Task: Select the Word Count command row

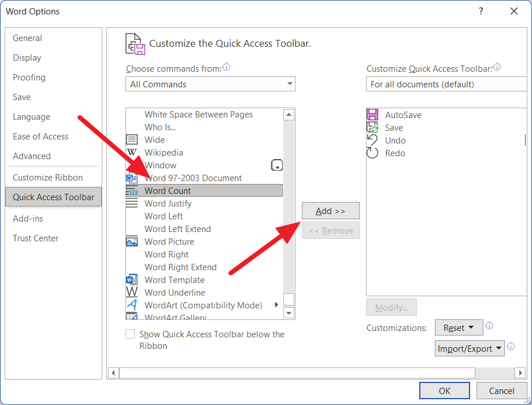Action: pyautogui.click(x=204, y=190)
